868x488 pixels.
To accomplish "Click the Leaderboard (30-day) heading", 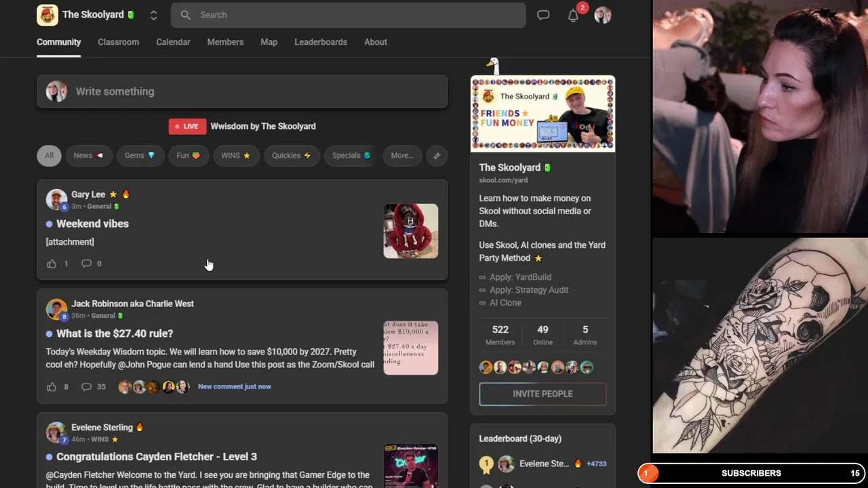I will (520, 439).
